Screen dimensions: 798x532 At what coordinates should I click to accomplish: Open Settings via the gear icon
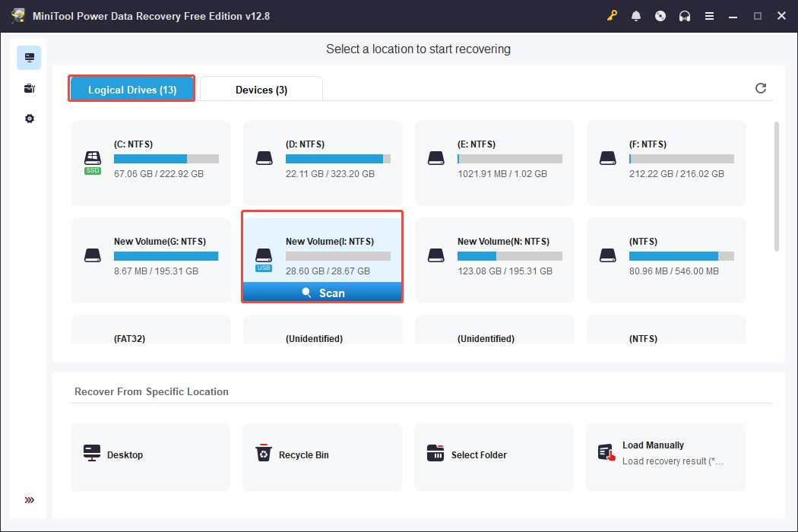click(x=29, y=119)
